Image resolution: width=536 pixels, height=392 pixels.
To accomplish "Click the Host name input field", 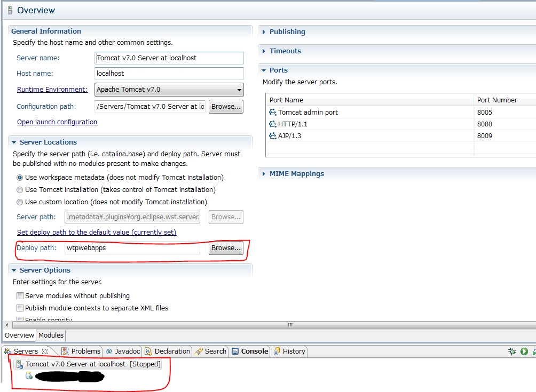I will coord(169,74).
